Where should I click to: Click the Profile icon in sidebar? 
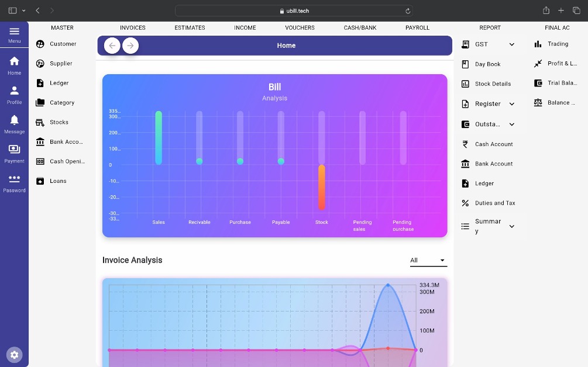[14, 91]
